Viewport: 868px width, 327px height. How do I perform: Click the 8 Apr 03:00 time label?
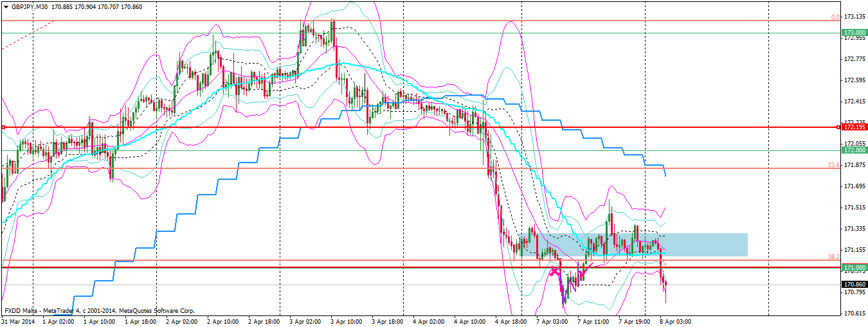click(676, 321)
